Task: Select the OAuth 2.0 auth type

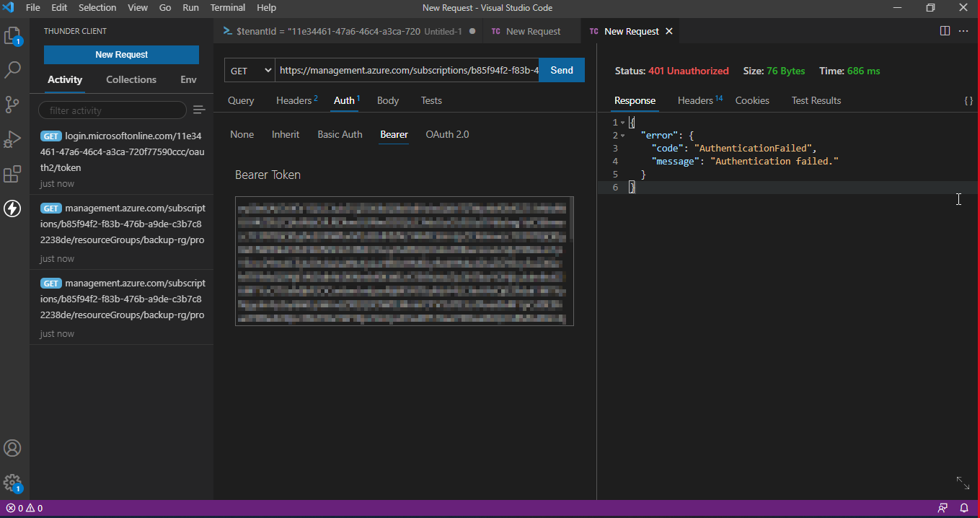Action: [x=447, y=134]
